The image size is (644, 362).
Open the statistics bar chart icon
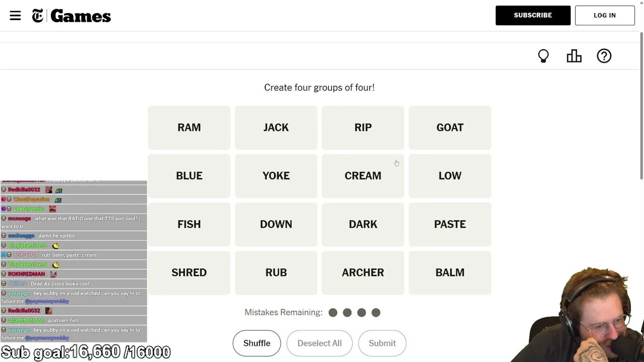coord(574,56)
